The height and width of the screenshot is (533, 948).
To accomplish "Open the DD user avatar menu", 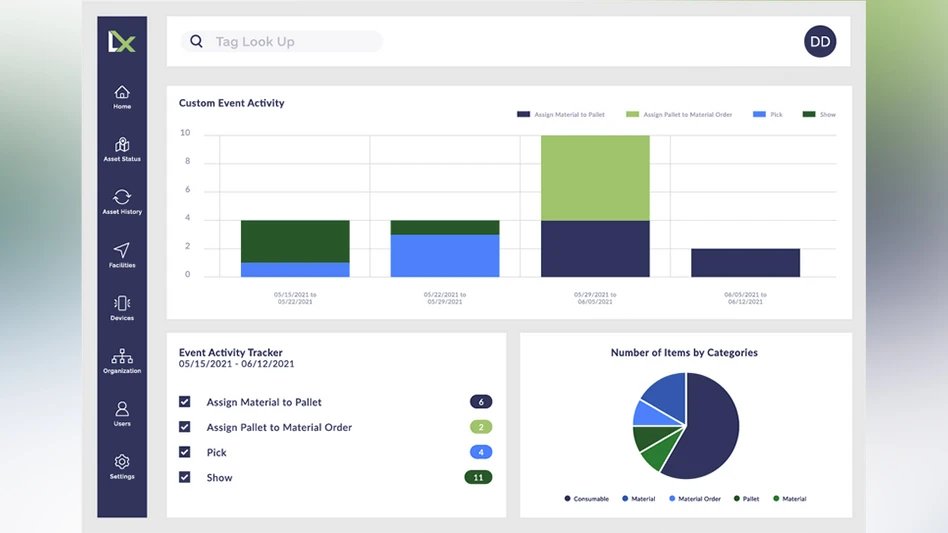I will tap(820, 41).
